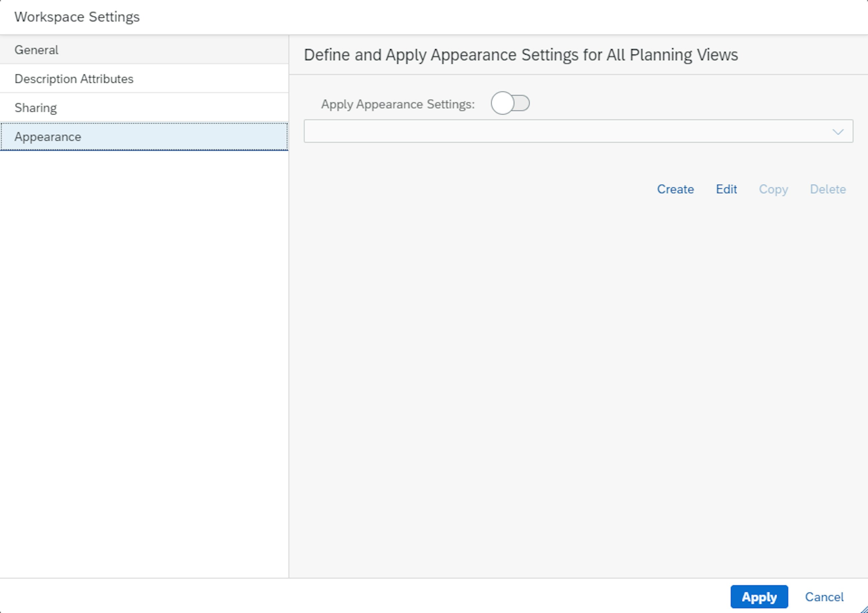
Task: Click the Define and Apply Appearance heading
Action: [520, 55]
